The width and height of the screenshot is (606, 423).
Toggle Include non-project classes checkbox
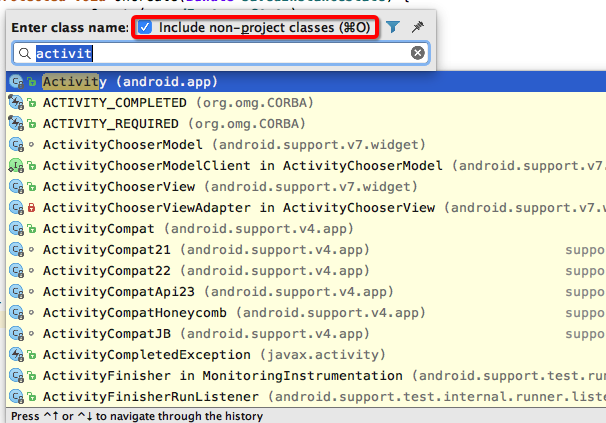point(145,27)
